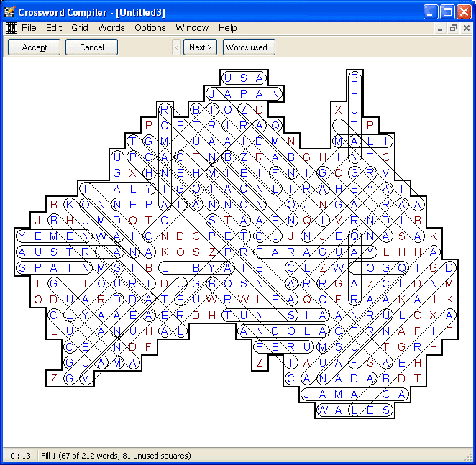Select the circled word CANADA
476x465 pixels.
point(331,378)
